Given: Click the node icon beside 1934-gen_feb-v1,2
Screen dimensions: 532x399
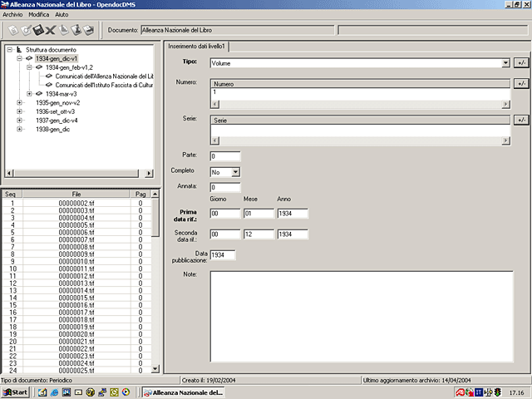Looking at the screenshot, I should point(39,67).
